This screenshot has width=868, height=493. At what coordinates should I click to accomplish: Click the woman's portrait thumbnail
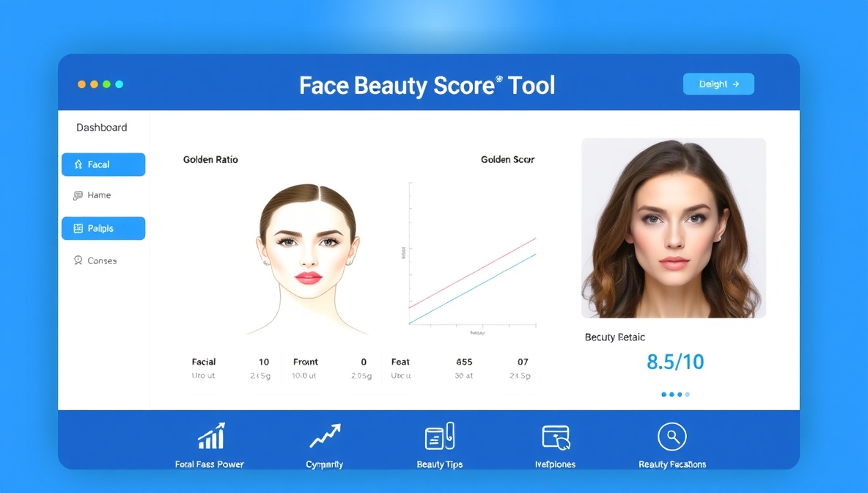(673, 228)
